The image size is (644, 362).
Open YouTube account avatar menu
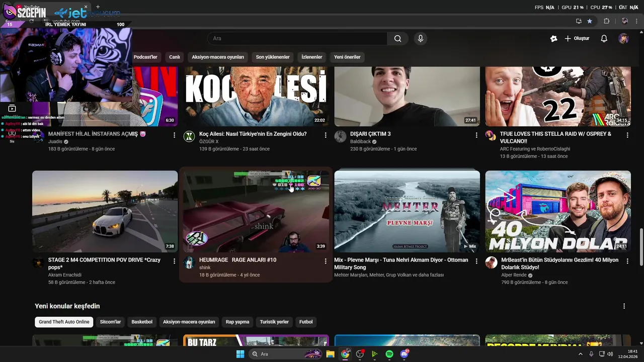(623, 39)
